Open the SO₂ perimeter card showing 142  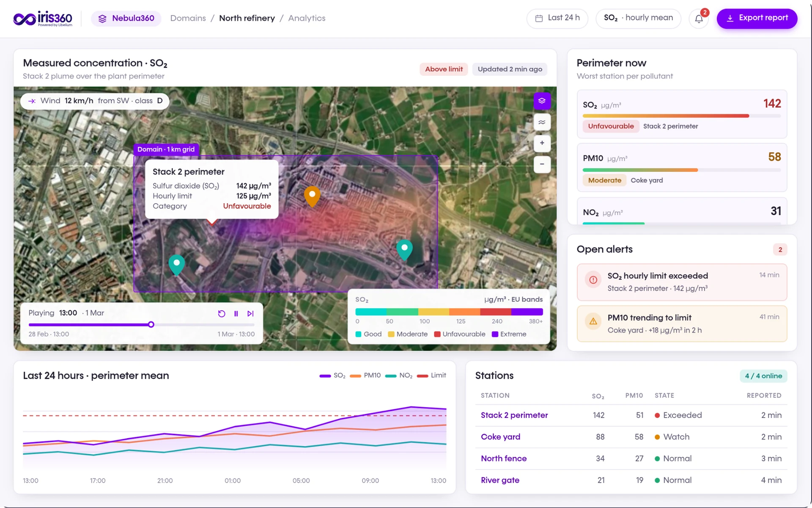(682, 114)
